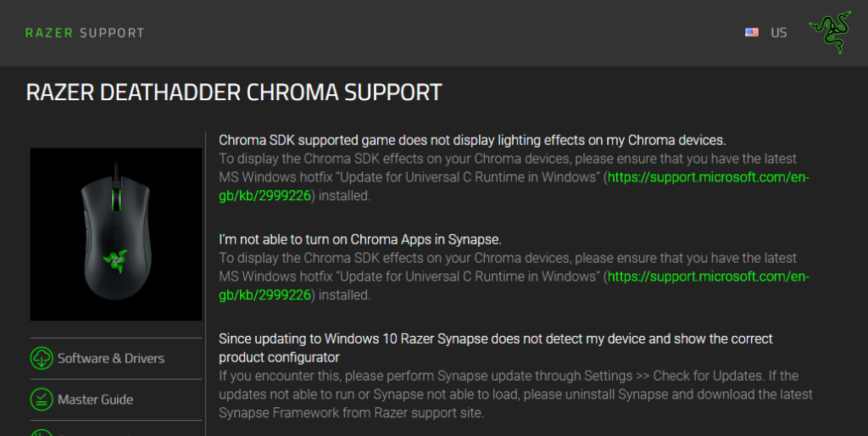868x436 pixels.
Task: Open second Microsoft kb/2999226 link
Action: pyautogui.click(x=515, y=286)
